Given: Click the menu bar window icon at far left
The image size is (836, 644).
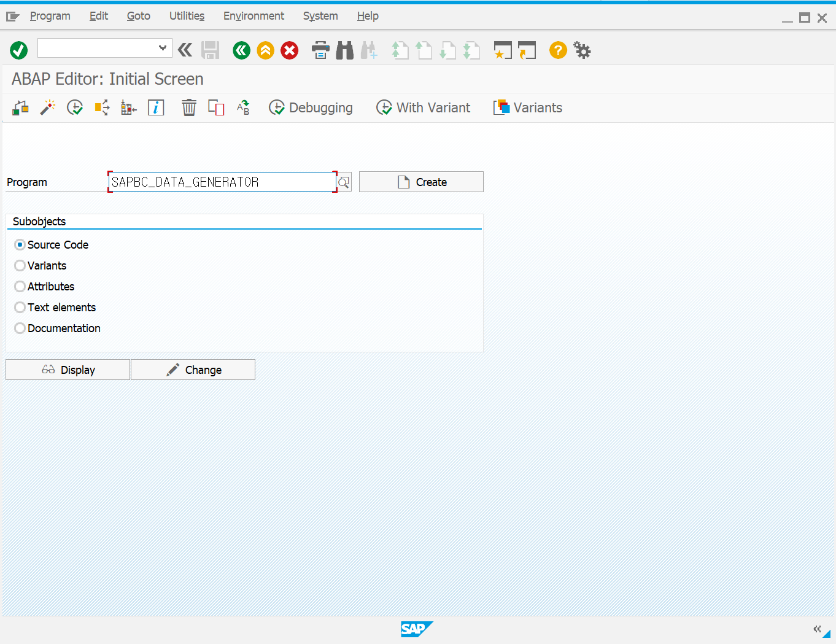Looking at the screenshot, I should (x=13, y=17).
